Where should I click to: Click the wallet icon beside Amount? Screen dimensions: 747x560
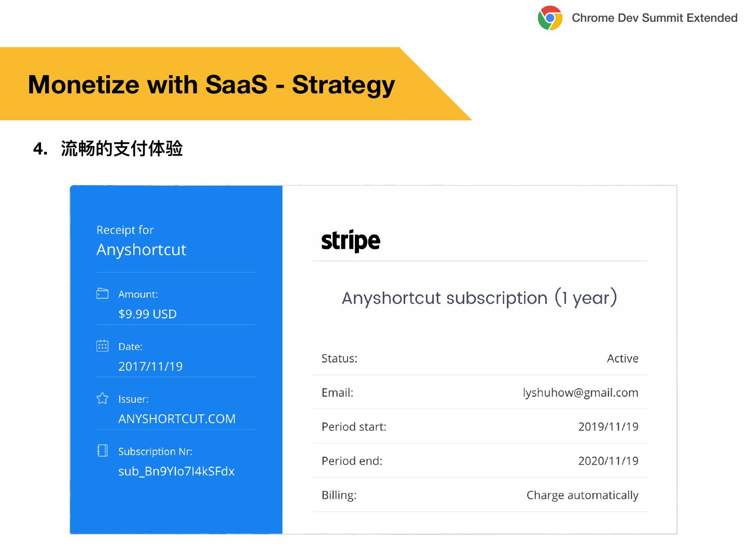[103, 293]
